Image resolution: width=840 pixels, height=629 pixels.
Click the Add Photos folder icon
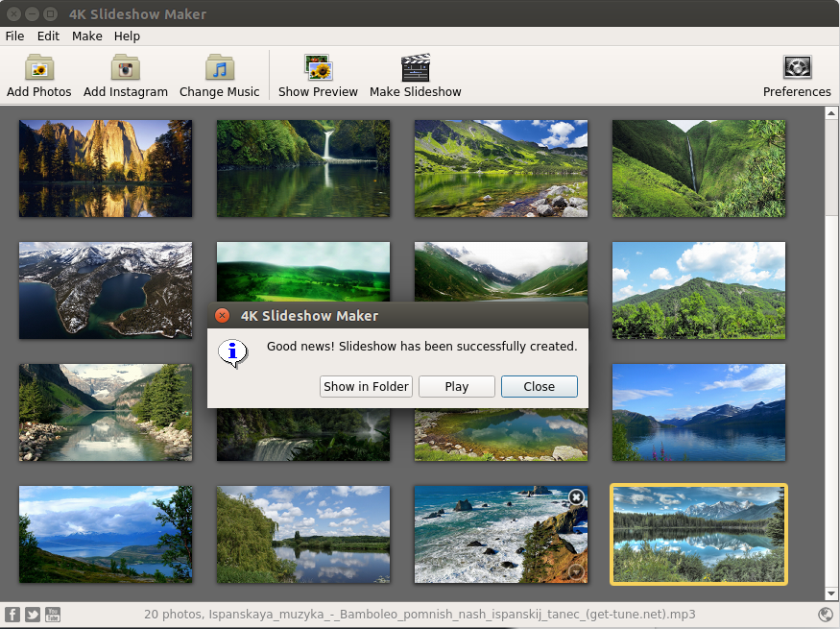[x=39, y=68]
